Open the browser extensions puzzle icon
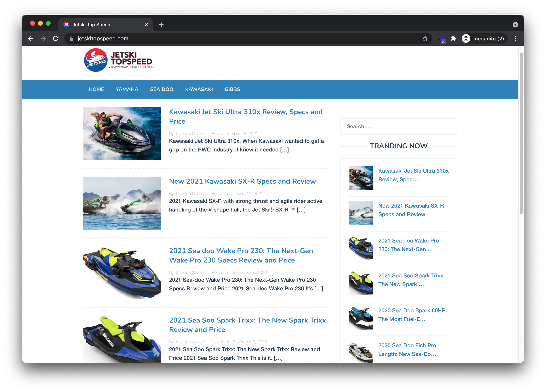 point(454,38)
